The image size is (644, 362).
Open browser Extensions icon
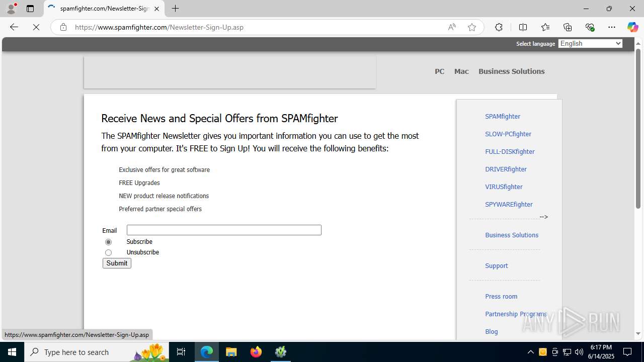[x=499, y=27]
